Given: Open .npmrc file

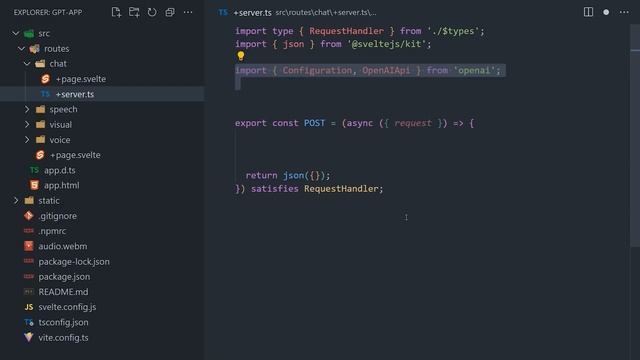Looking at the screenshot, I should click(52, 231).
